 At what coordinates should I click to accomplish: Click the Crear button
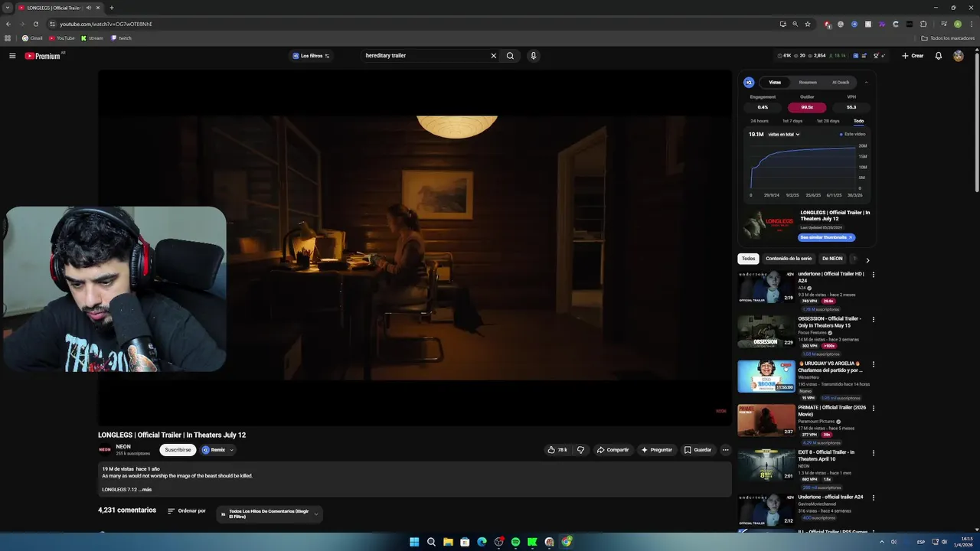(913, 56)
